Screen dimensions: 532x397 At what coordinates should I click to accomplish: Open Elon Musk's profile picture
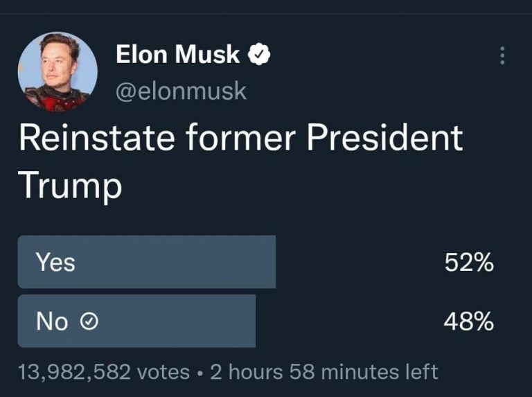click(x=57, y=71)
